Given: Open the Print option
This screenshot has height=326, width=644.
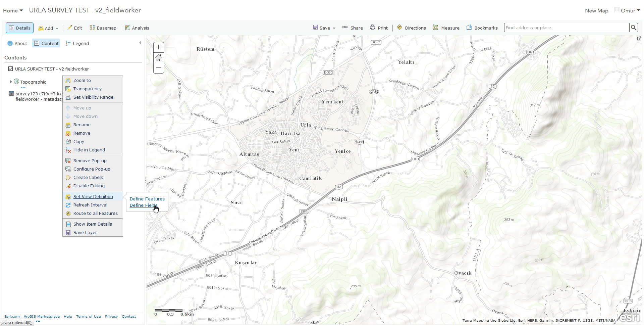Looking at the screenshot, I should click(379, 28).
